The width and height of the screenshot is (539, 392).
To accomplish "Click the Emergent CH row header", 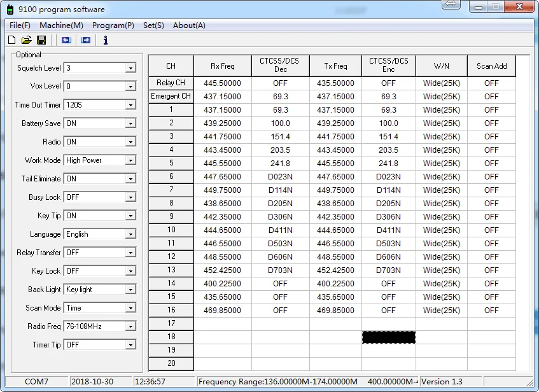I will click(x=171, y=96).
